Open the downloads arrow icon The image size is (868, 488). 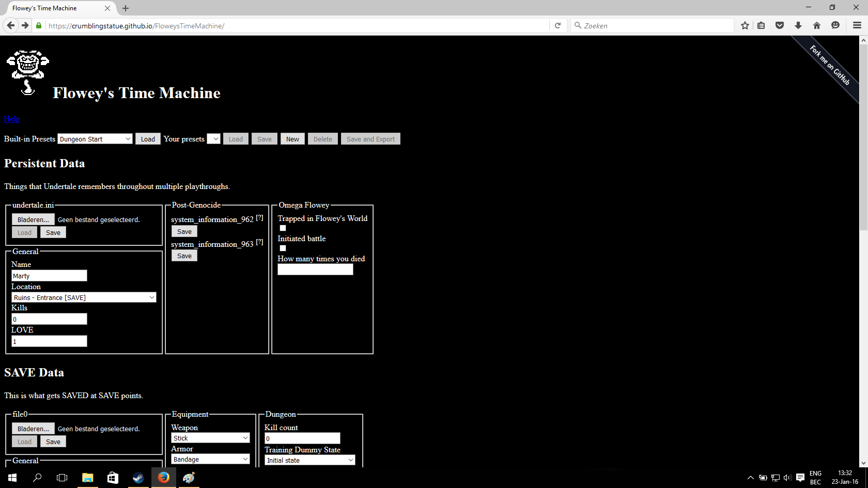[798, 25]
